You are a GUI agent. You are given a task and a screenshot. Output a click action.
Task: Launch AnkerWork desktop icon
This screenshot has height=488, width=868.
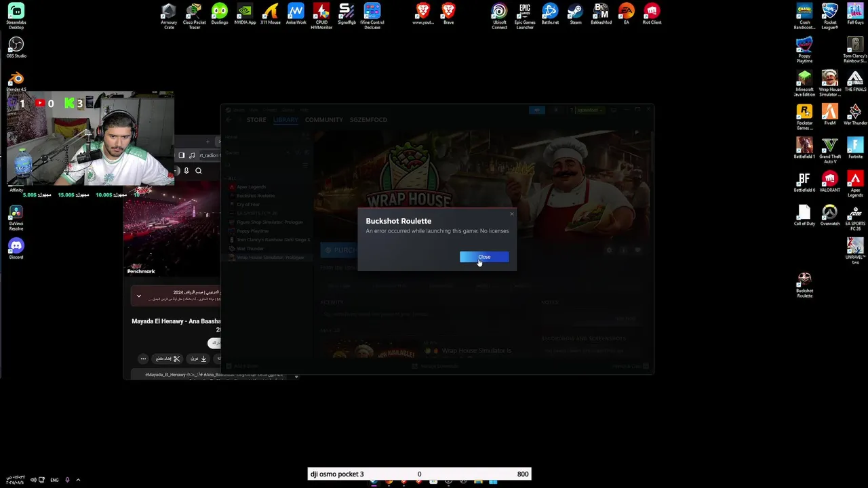(296, 14)
